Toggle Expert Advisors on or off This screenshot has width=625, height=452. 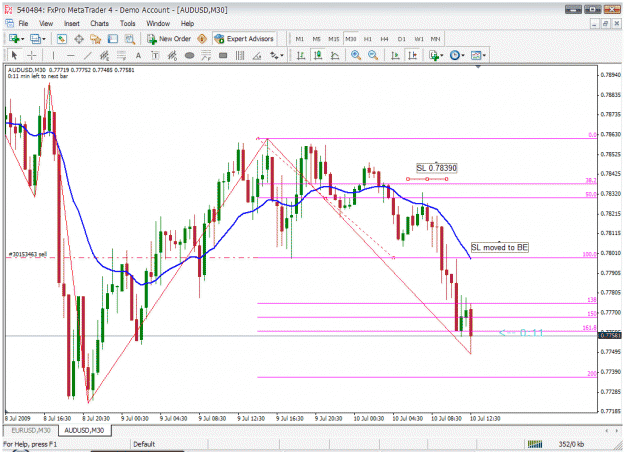coord(244,39)
